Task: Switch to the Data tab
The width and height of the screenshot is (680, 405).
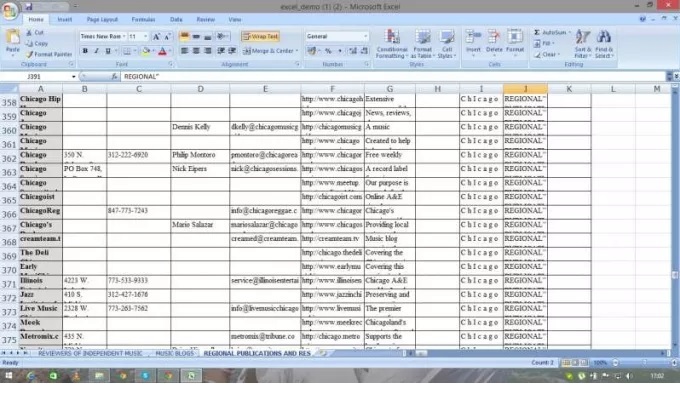Action: click(176, 20)
